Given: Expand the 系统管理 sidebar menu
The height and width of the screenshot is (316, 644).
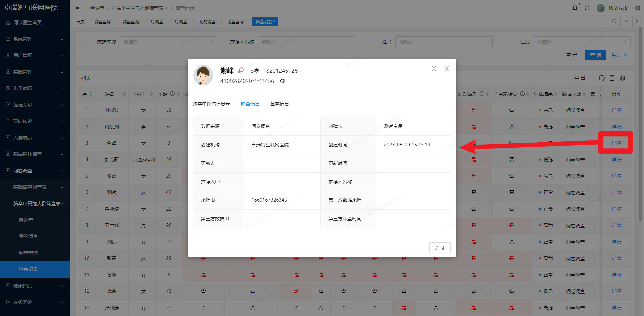Looking at the screenshot, I should coord(35,39).
